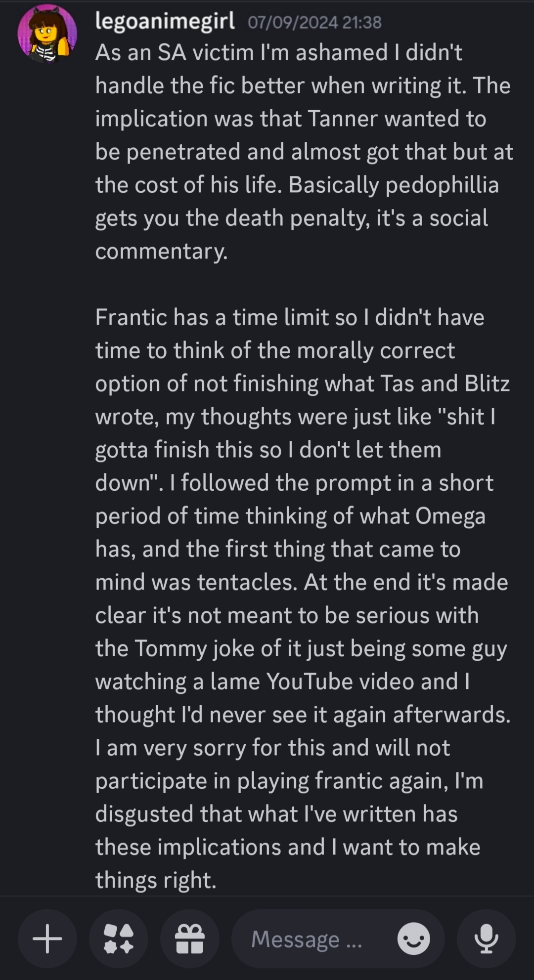This screenshot has height=980, width=534.
Task: Tap the name "Blitz" in the message
Action: (x=487, y=383)
